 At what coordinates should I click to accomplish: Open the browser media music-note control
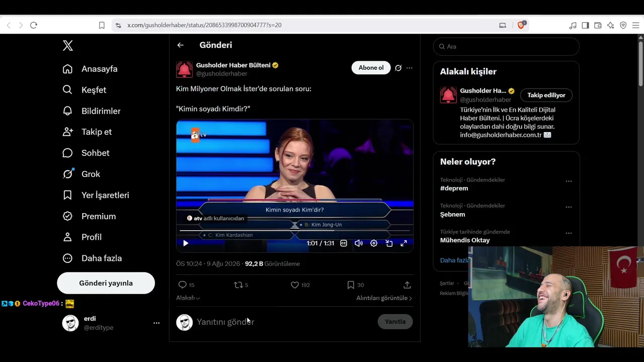573,25
